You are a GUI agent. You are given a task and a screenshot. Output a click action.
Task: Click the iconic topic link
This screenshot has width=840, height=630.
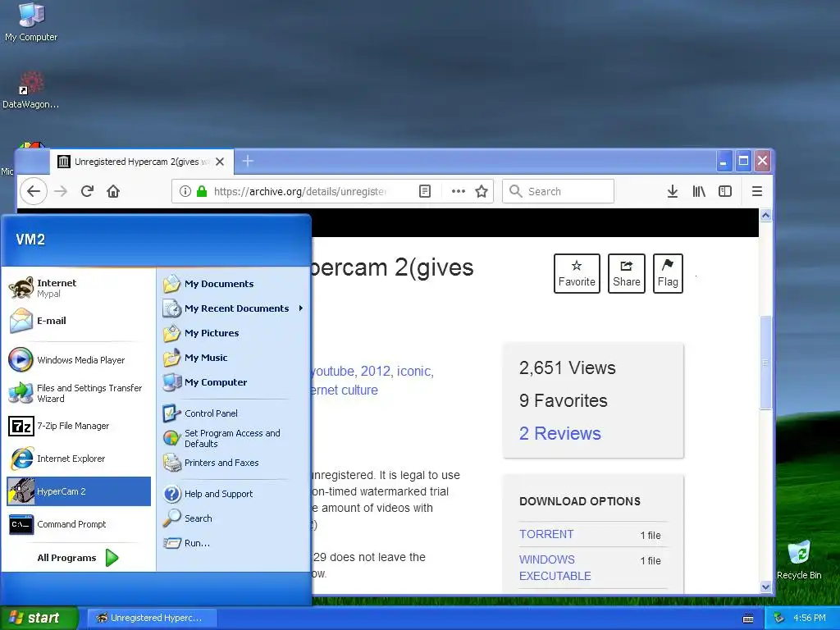point(414,372)
